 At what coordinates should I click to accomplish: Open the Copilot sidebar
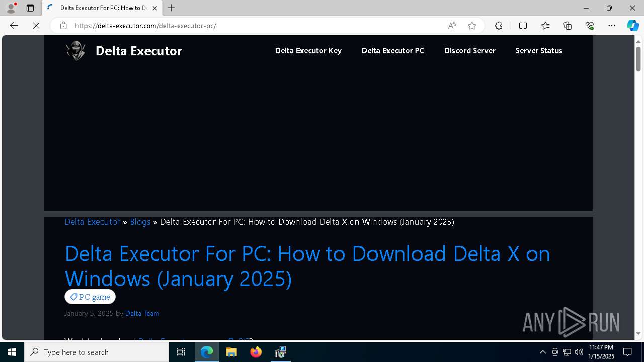coord(632,26)
